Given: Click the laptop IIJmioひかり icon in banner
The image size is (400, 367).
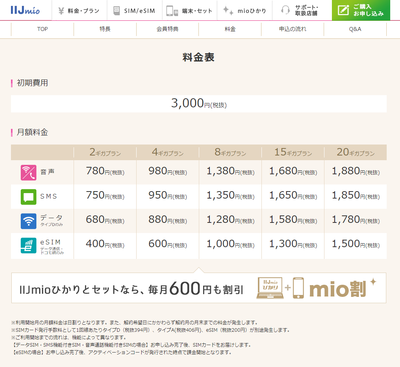Looking at the screenshot, I should [270, 288].
